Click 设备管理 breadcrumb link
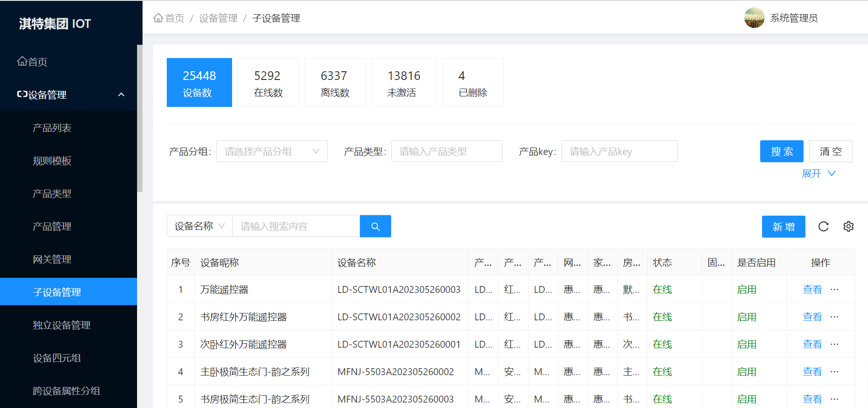868x408 pixels. pos(218,18)
